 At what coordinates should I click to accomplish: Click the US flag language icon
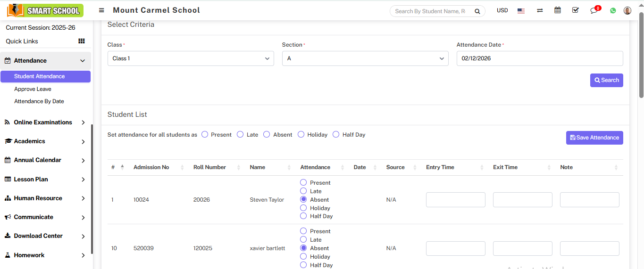[521, 11]
